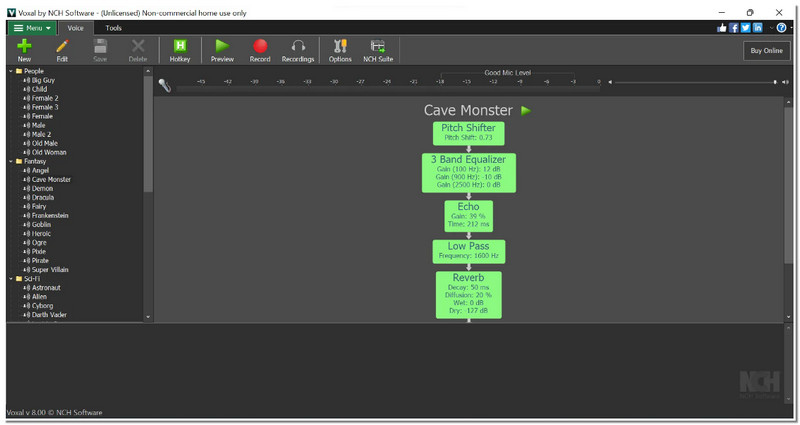Click the People folder label
The width and height of the screenshot is (800, 425).
point(34,71)
